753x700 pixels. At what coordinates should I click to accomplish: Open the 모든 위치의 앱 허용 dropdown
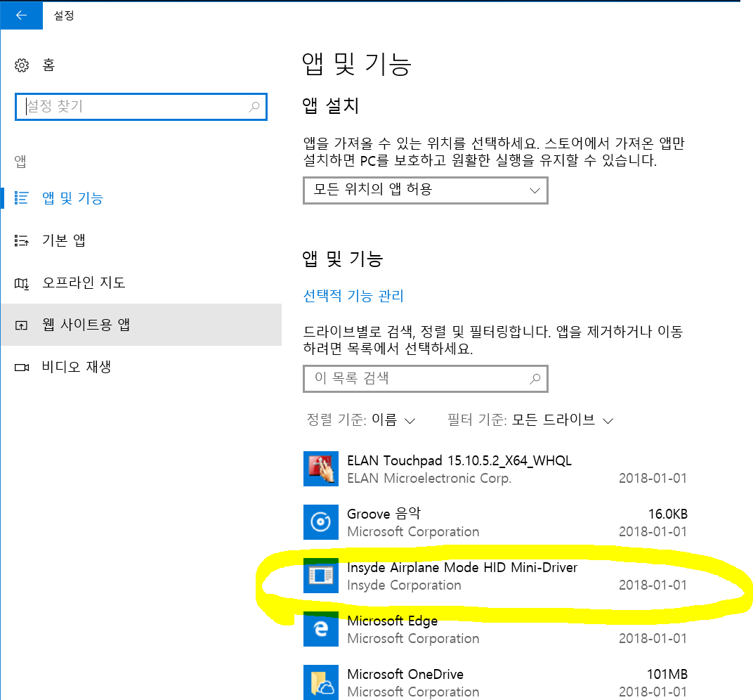[x=426, y=190]
